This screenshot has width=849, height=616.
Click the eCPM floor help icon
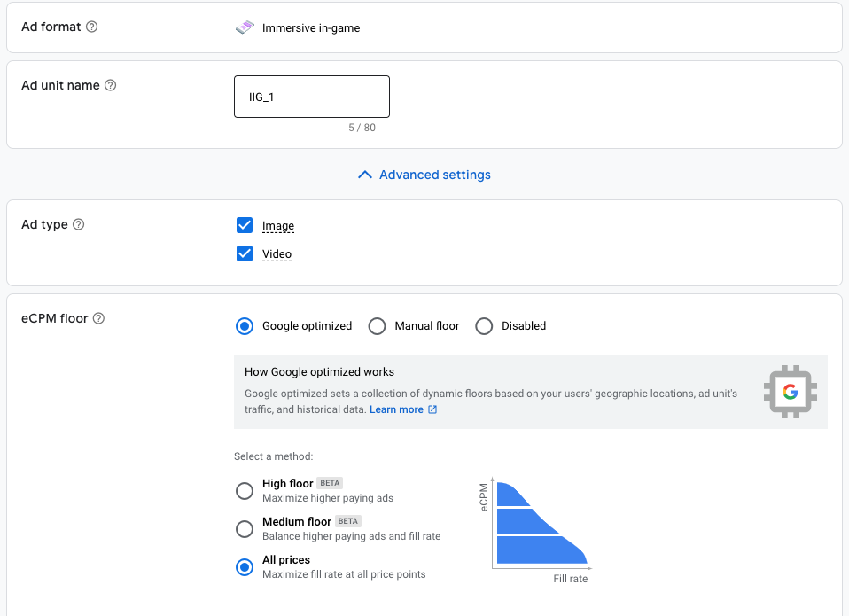[x=99, y=318]
